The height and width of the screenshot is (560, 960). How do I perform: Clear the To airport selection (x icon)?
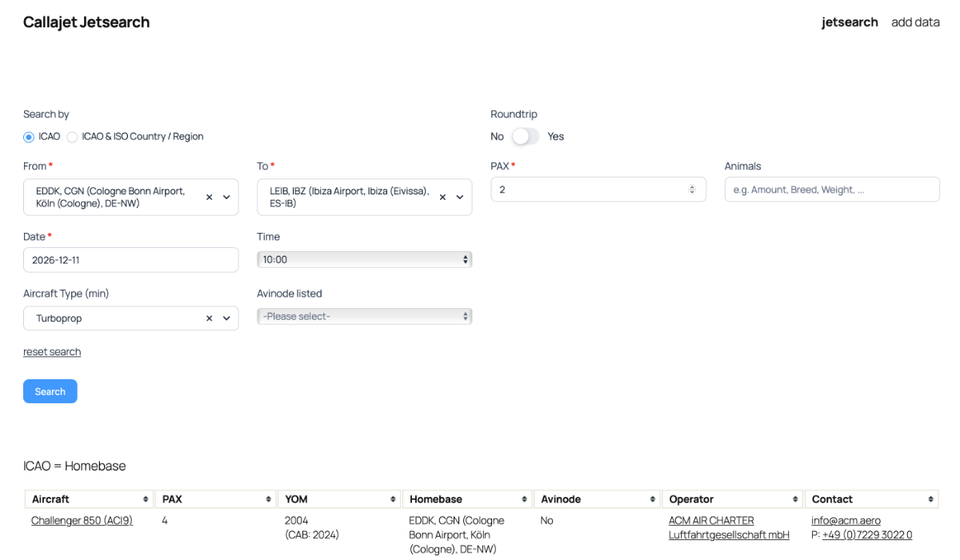[442, 198]
